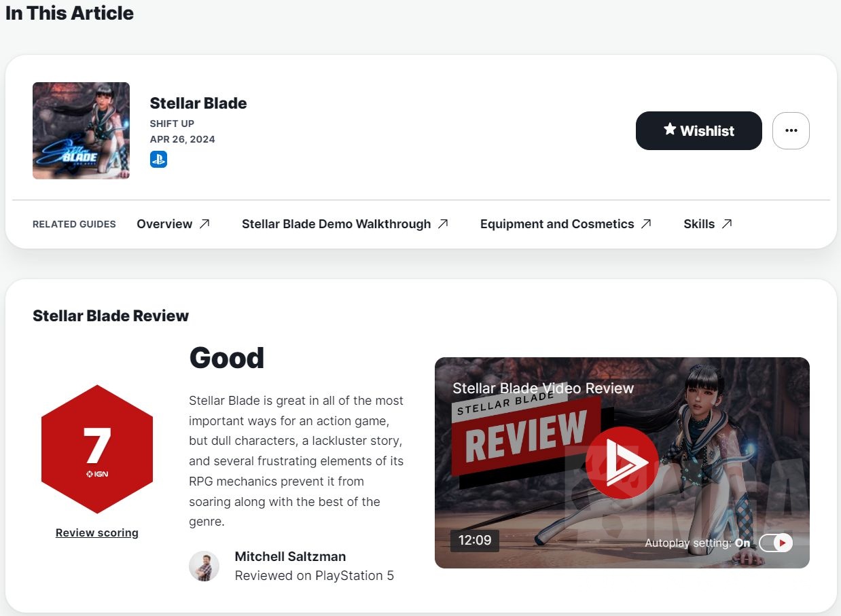
Task: Click the Stellar Blade game title
Action: pyautogui.click(x=198, y=103)
